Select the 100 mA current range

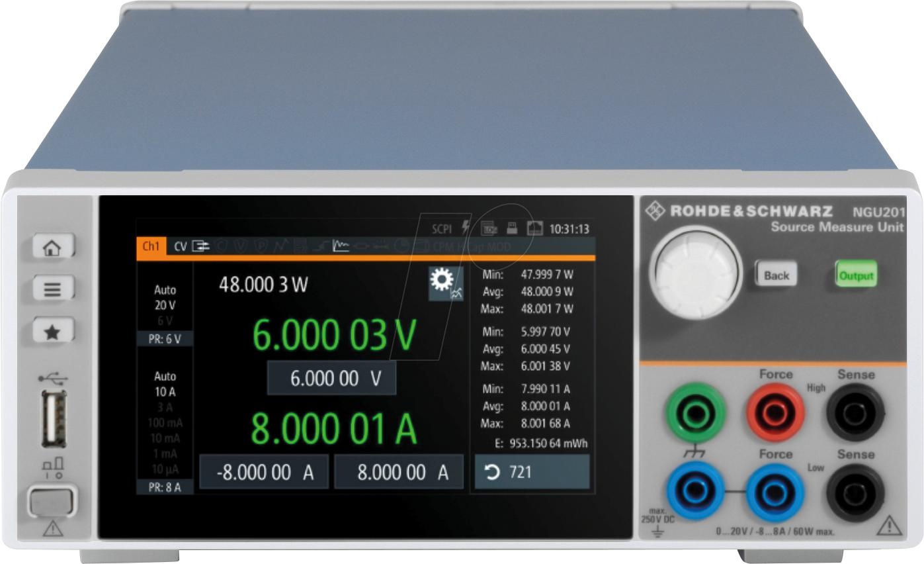click(165, 422)
